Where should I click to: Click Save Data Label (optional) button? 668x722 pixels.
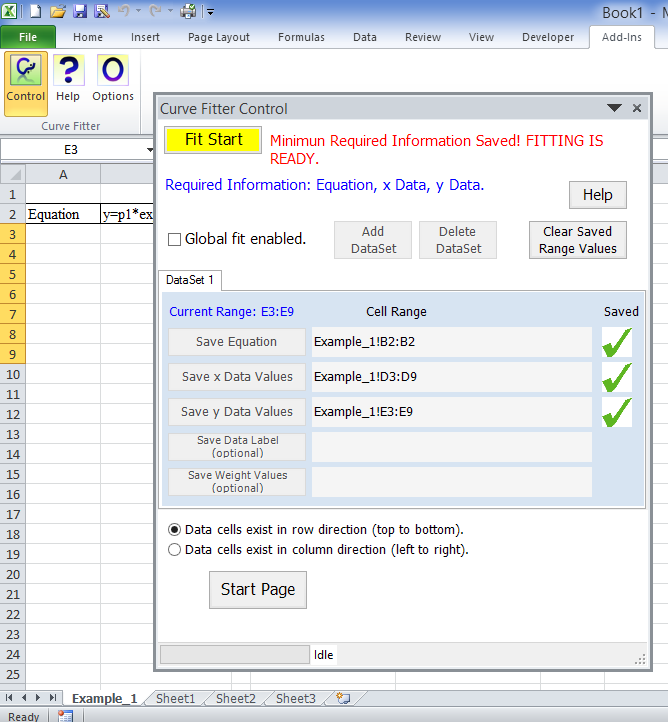tap(237, 447)
